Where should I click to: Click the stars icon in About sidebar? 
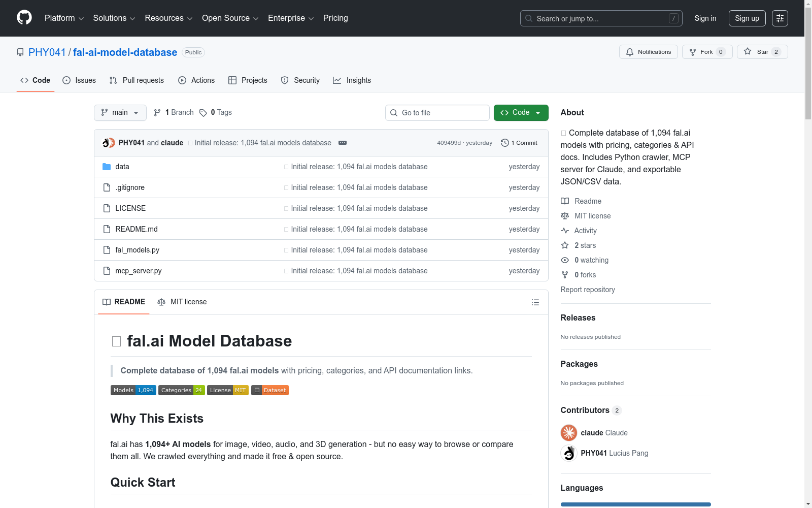coord(565,245)
